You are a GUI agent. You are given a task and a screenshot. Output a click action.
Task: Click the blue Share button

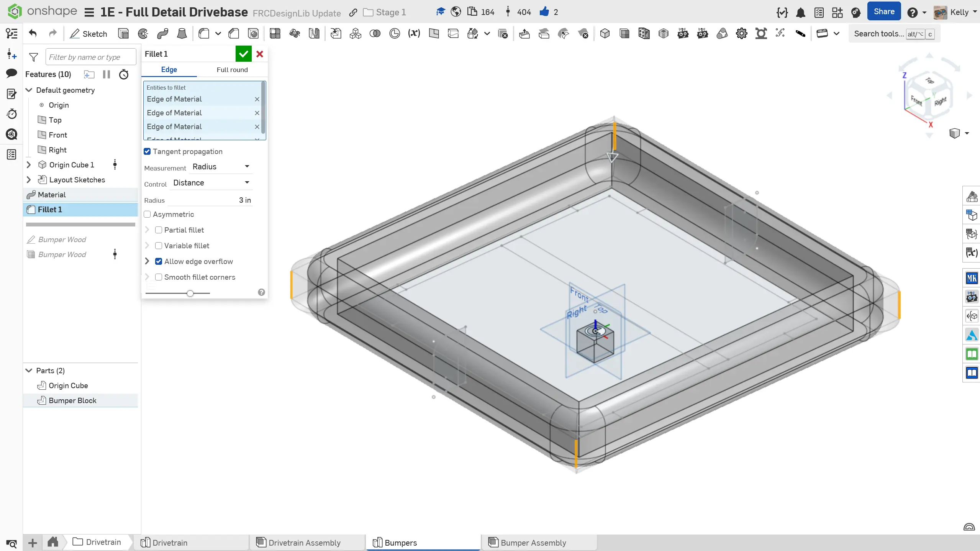click(884, 12)
